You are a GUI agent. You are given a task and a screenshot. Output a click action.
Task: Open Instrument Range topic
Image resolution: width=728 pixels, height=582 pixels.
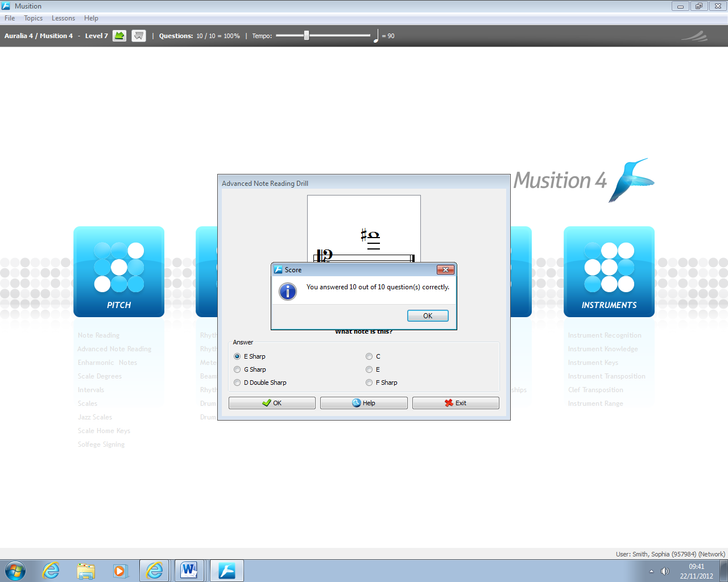595,404
